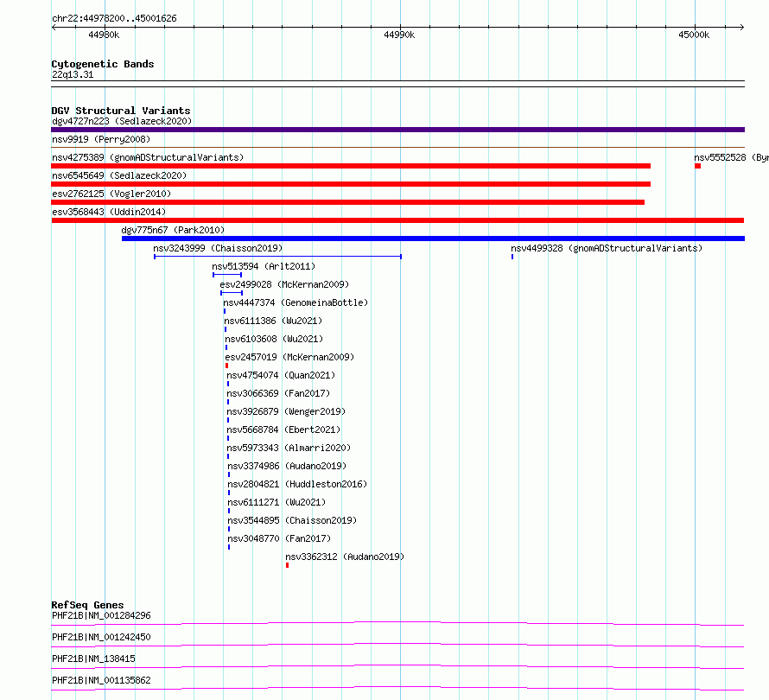Open PHF21B|NM_001135862 gene label
Image resolution: width=769 pixels, height=700 pixels.
click(x=101, y=680)
